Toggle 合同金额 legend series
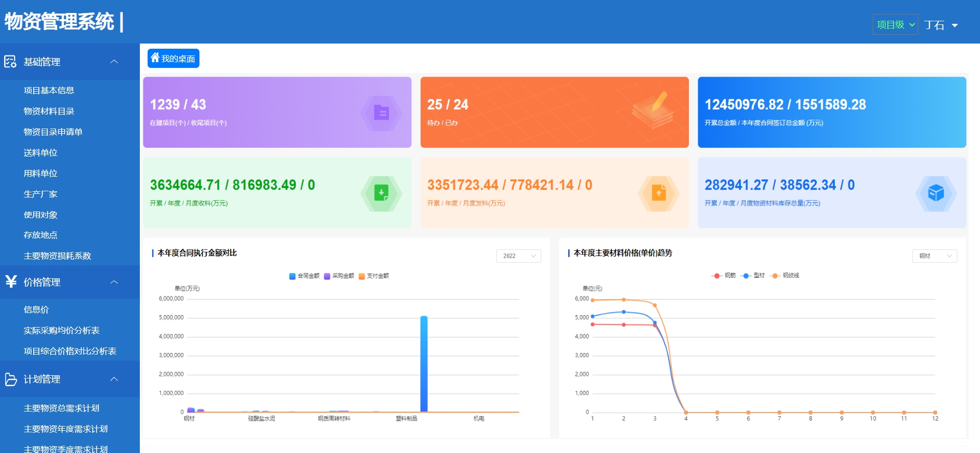 click(x=304, y=276)
